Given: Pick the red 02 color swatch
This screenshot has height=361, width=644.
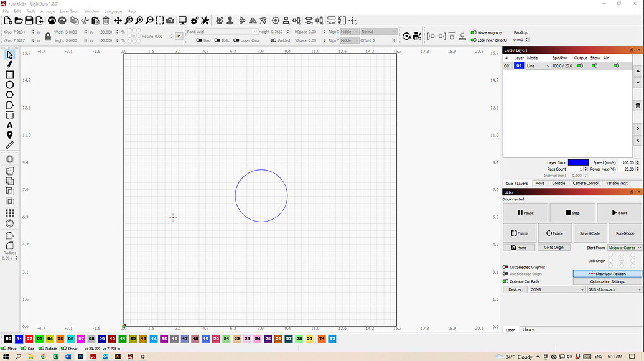Looking at the screenshot, I should click(x=29, y=339).
